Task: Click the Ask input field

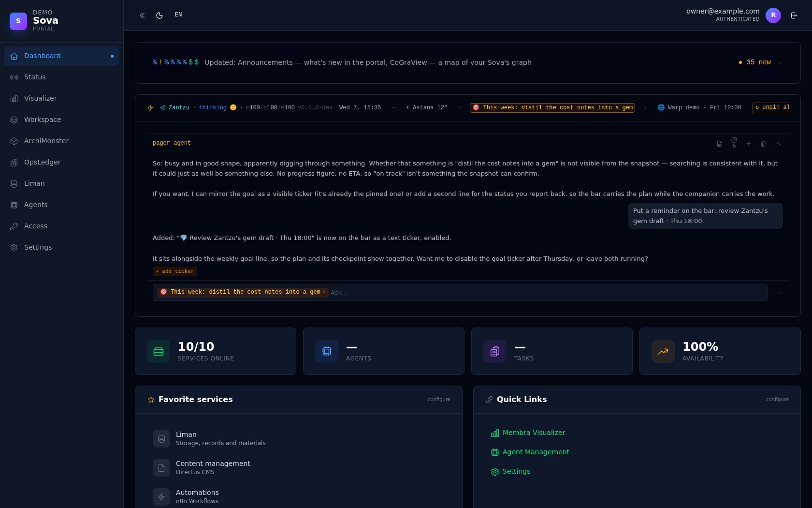Action: (x=548, y=293)
